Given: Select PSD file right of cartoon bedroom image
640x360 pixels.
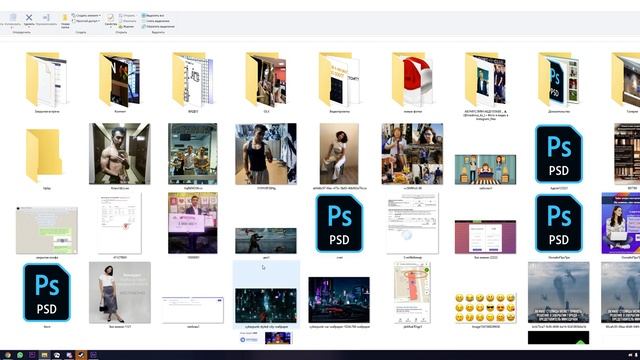Looking at the screenshot, I should [x=558, y=154].
